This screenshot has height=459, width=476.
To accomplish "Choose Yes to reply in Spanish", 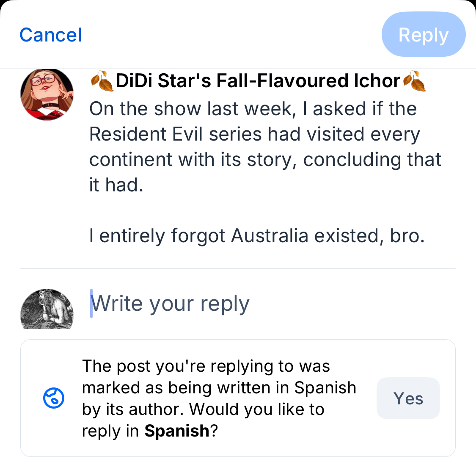I will (x=408, y=398).
